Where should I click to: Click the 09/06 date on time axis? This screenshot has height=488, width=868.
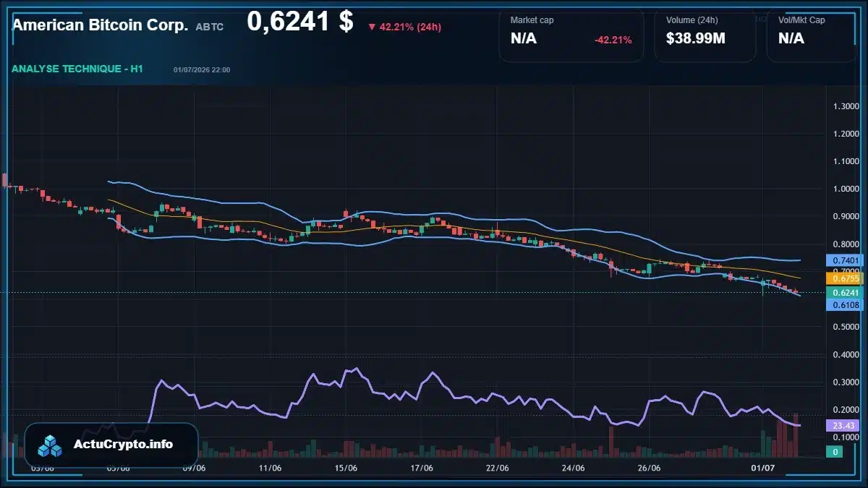pyautogui.click(x=194, y=468)
